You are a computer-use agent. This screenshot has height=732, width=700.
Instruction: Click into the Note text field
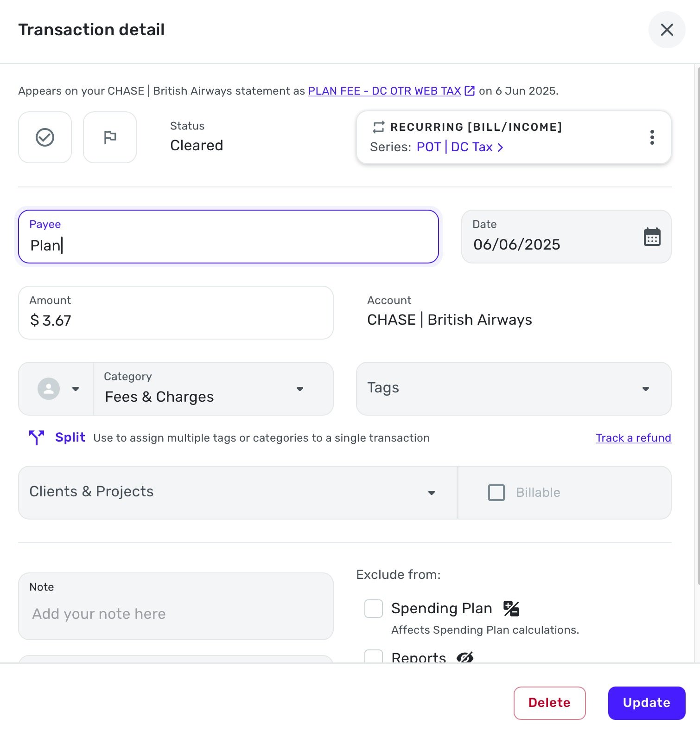176,606
